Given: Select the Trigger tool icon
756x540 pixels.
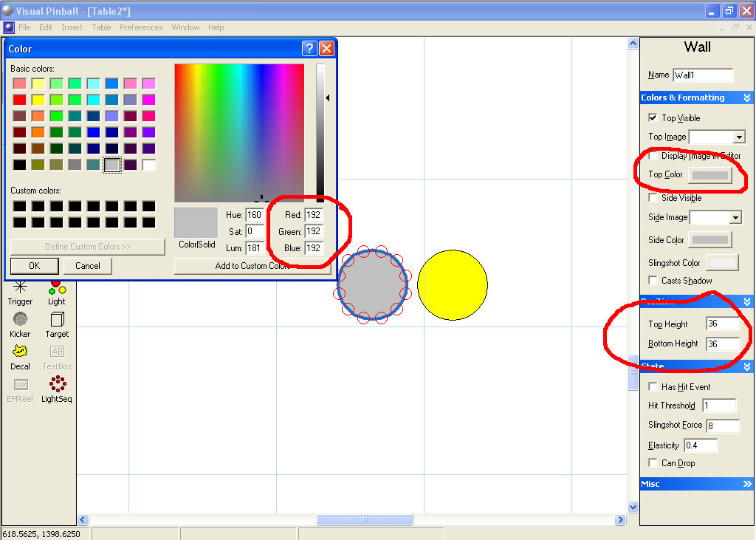Looking at the screenshot, I should [x=20, y=288].
